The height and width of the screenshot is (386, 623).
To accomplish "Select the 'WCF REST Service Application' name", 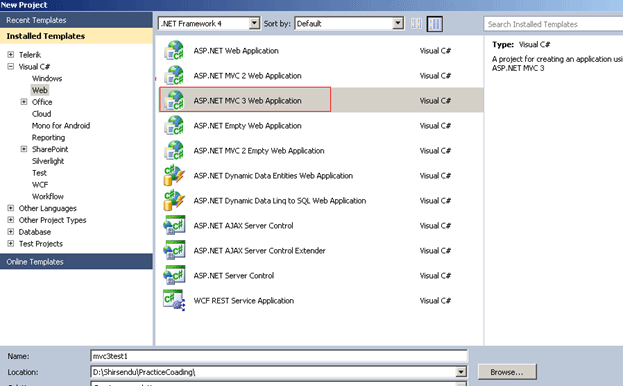I will [x=244, y=301].
